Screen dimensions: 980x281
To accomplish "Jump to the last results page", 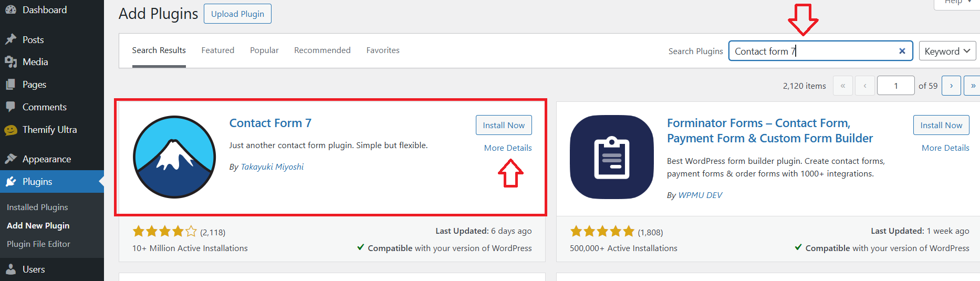I will 973,86.
